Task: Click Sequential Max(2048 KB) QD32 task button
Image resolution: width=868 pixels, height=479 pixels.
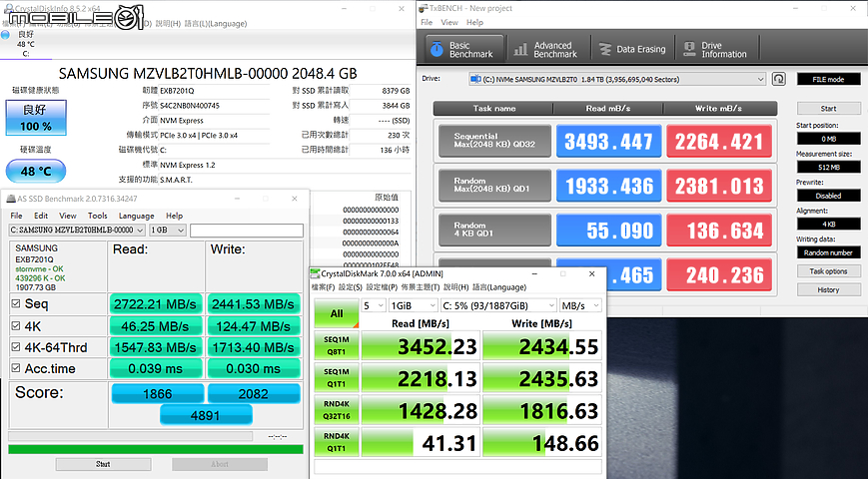Action: coord(494,141)
